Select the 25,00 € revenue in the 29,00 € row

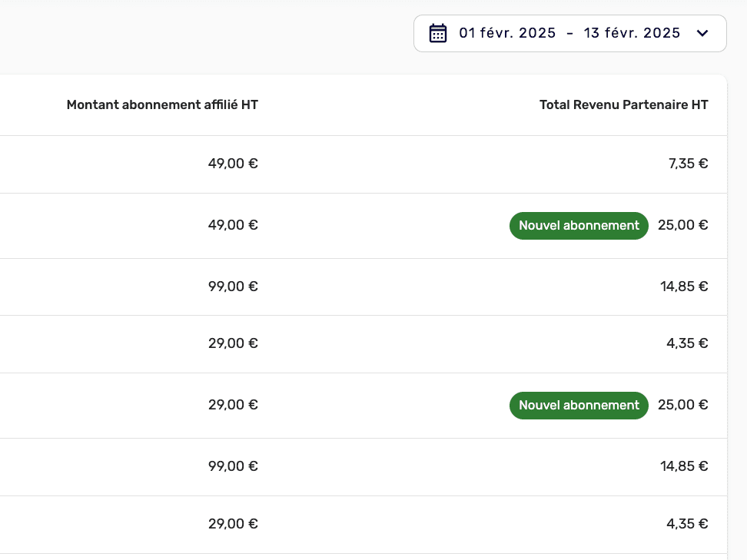[682, 406]
